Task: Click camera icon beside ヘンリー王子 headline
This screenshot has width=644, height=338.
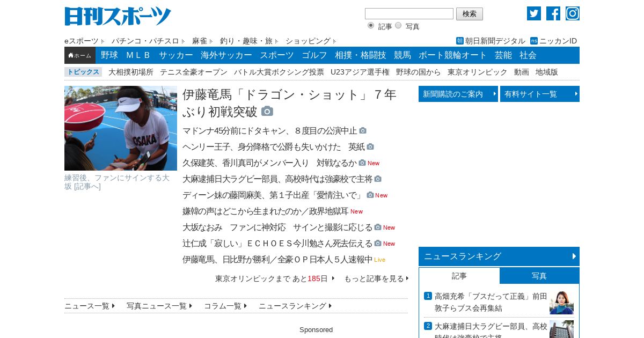Action: pyautogui.click(x=370, y=146)
